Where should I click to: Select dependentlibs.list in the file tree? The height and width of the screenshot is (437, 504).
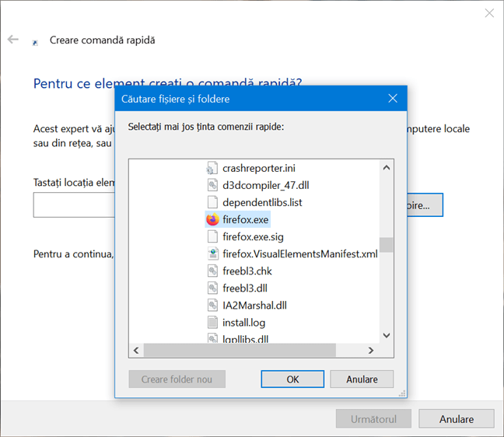[262, 202]
